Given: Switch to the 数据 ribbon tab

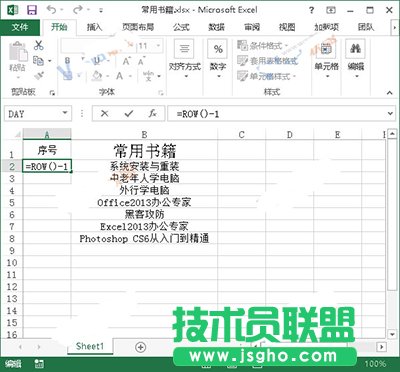Looking at the screenshot, I should pos(216,27).
